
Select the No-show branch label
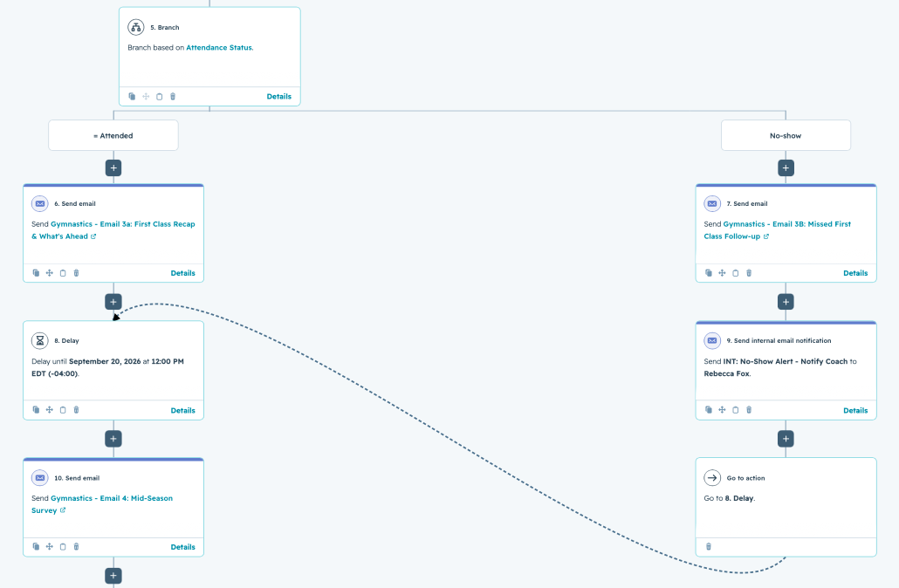[x=786, y=135]
